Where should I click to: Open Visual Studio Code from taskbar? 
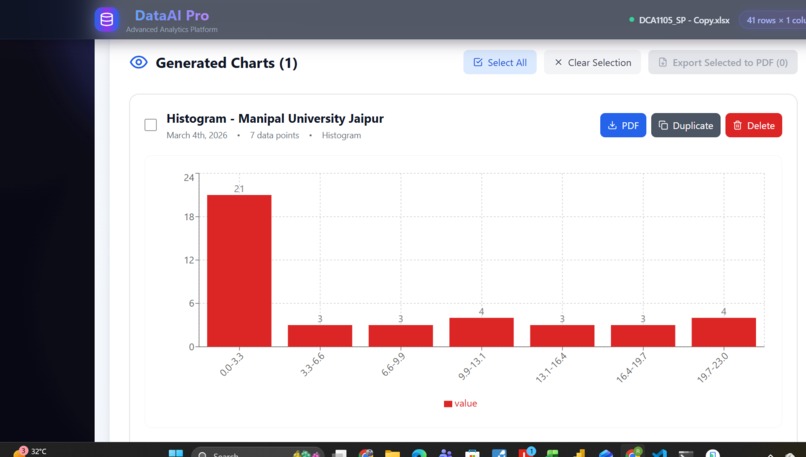coord(660,453)
